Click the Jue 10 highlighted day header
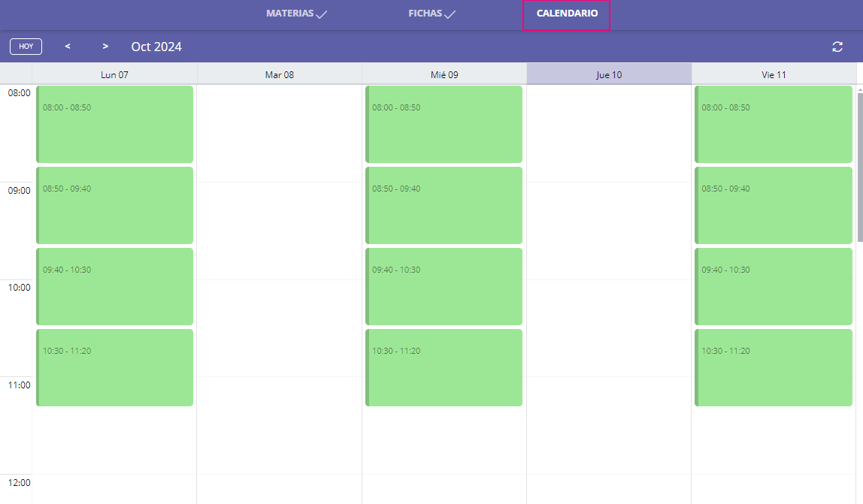 (x=609, y=75)
